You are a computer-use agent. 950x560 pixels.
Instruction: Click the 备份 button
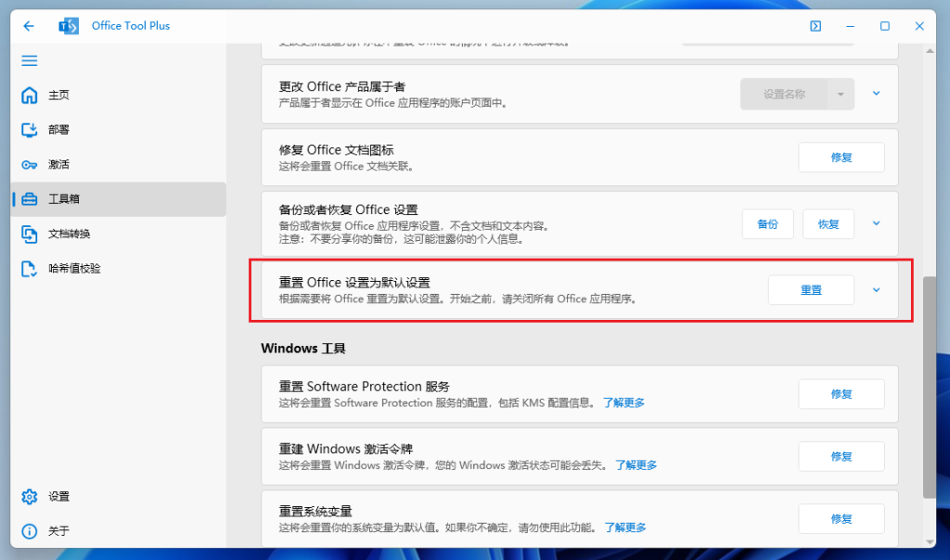point(767,224)
